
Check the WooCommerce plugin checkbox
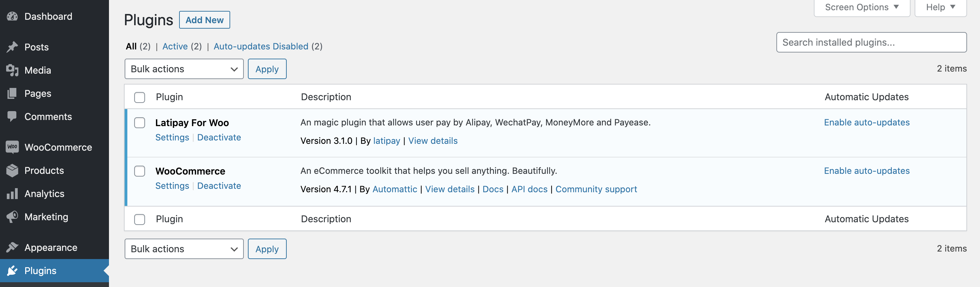click(140, 171)
